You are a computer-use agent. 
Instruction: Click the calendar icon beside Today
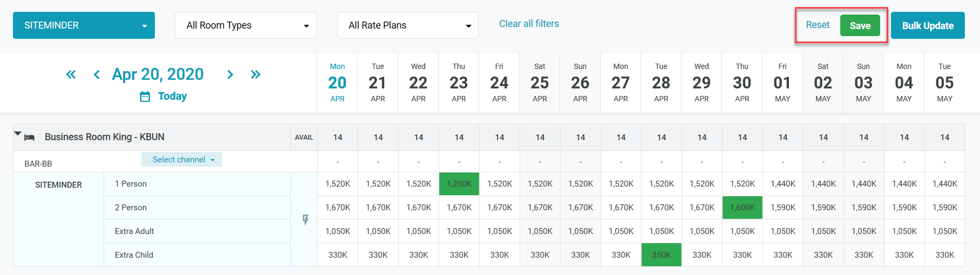click(x=145, y=97)
